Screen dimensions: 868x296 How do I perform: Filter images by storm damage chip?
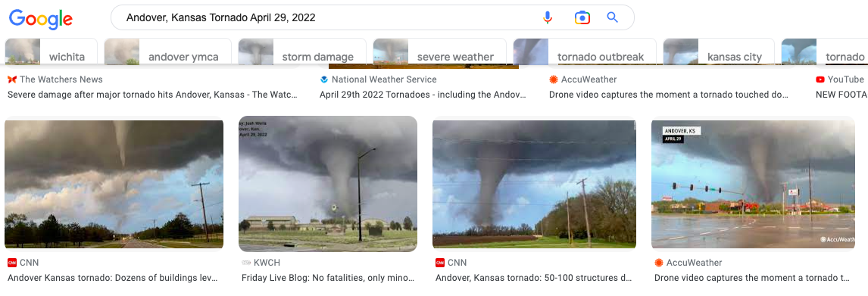click(x=302, y=53)
